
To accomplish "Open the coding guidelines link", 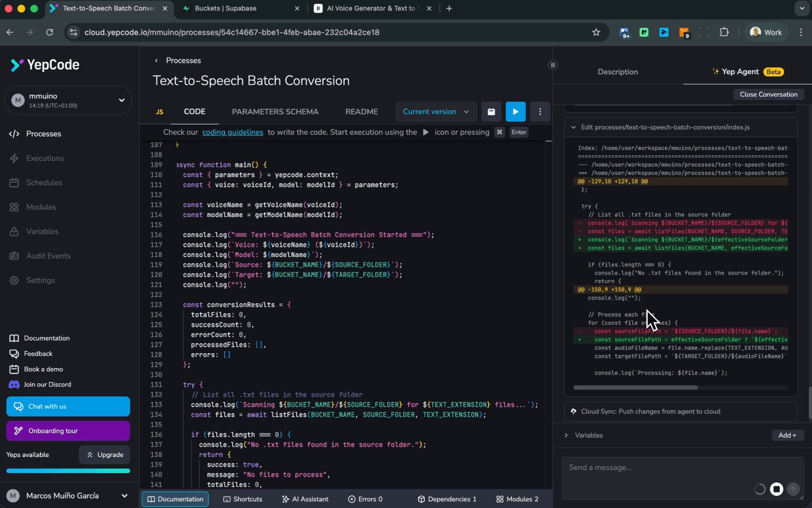I will pos(233,132).
